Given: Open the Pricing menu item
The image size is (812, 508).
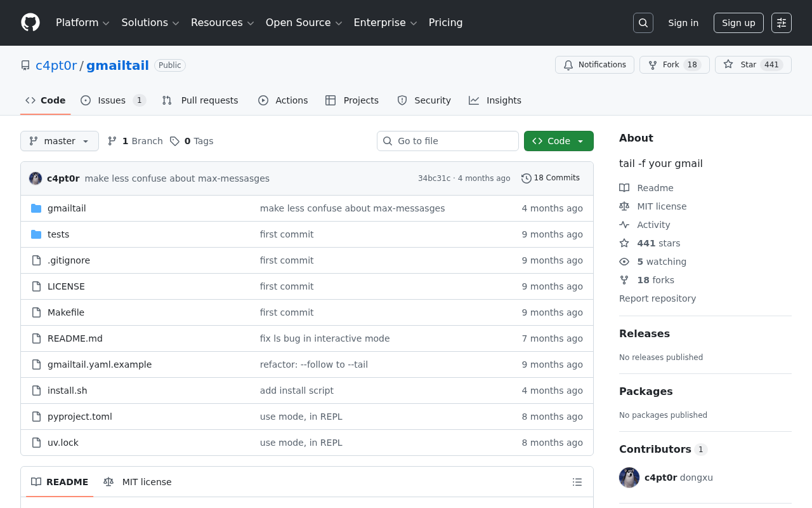Looking at the screenshot, I should click(445, 22).
